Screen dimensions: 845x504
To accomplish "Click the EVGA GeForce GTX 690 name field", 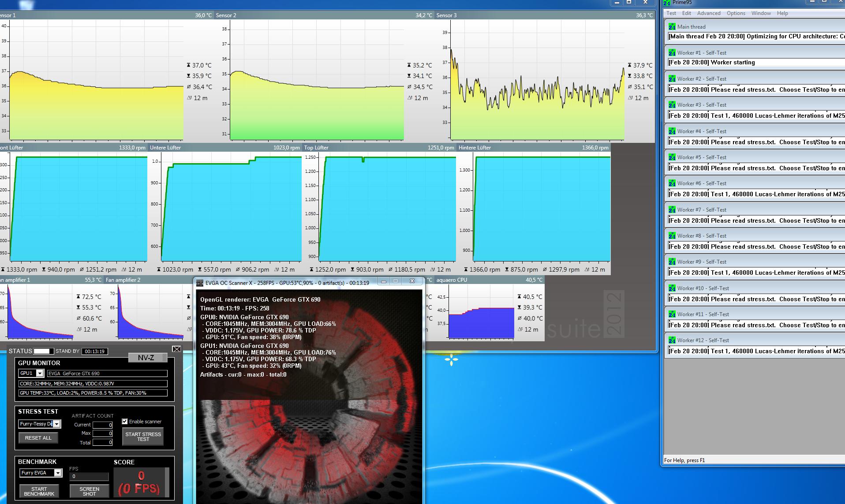I will click(107, 373).
